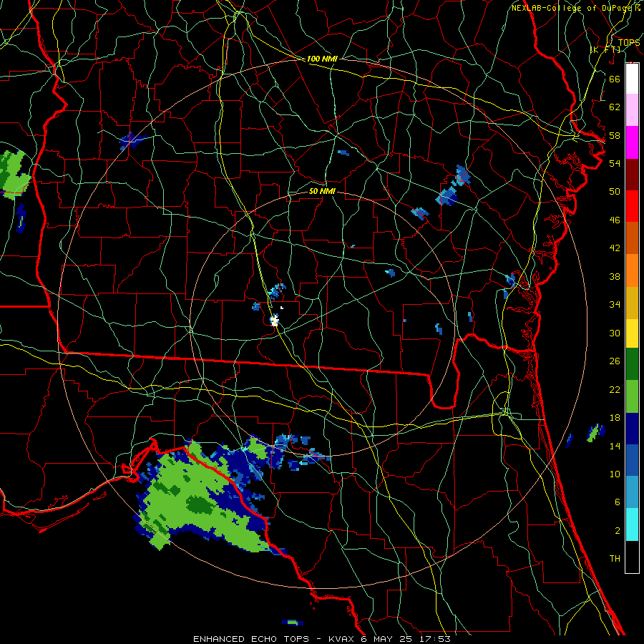This screenshot has height=644, width=644.
Task: Click the "58" legend value
Action: click(615, 135)
